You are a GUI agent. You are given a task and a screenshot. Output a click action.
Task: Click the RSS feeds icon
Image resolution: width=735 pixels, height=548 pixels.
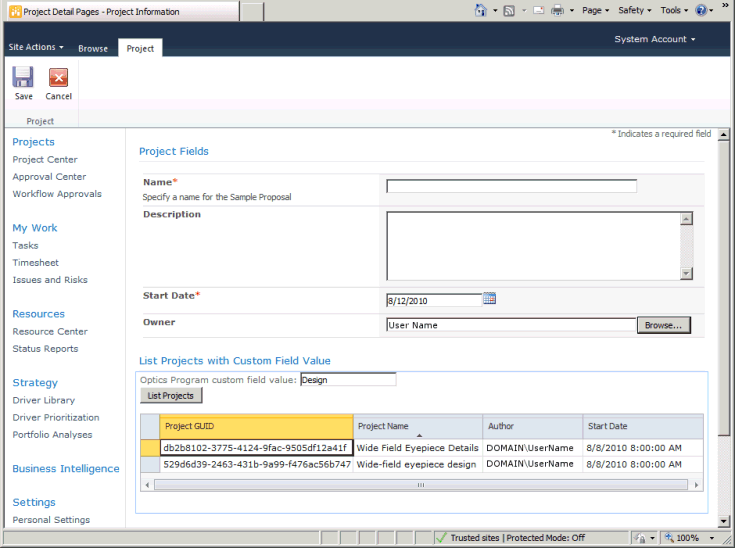pyautogui.click(x=509, y=10)
